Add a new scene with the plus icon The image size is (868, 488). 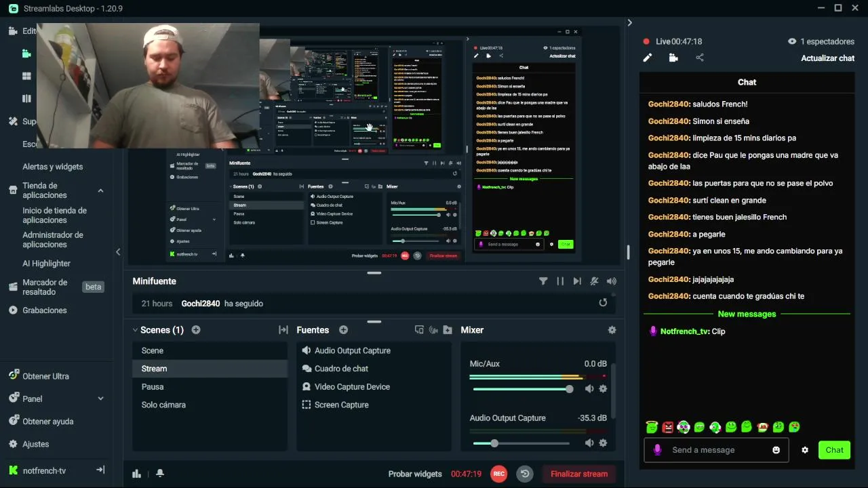[196, 330]
